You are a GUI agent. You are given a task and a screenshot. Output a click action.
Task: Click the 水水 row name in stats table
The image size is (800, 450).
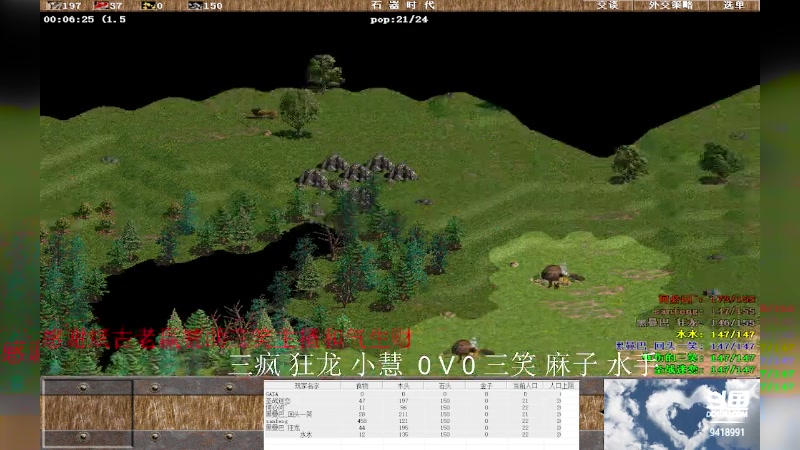[x=306, y=435]
